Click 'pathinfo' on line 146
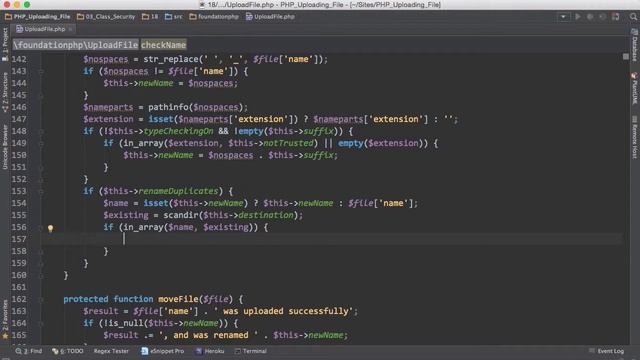The height and width of the screenshot is (360, 640). pos(168,107)
